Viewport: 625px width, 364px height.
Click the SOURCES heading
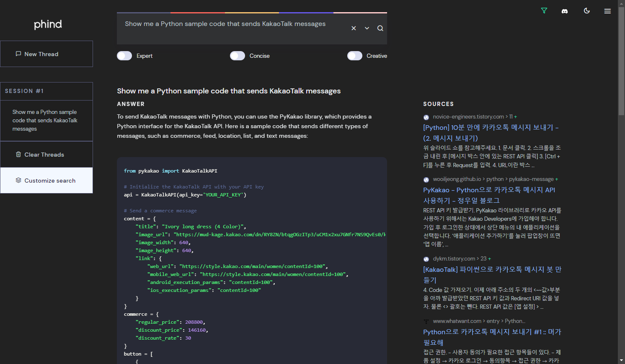point(438,104)
